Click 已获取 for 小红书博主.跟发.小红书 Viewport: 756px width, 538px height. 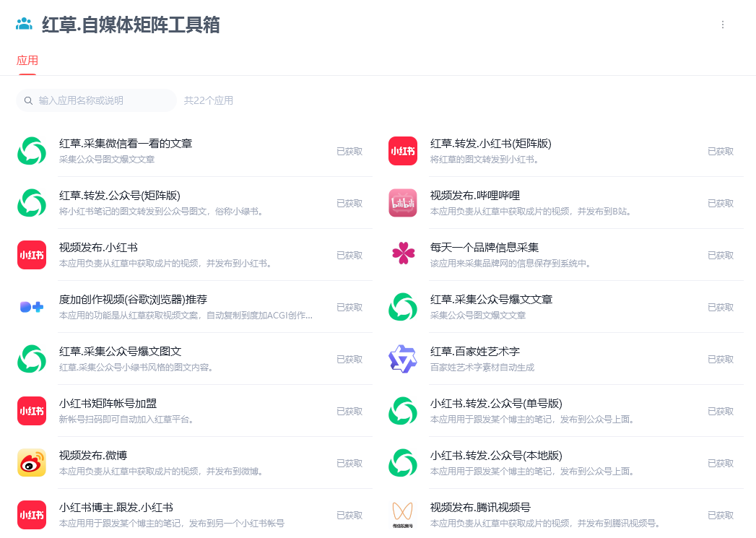pos(349,516)
